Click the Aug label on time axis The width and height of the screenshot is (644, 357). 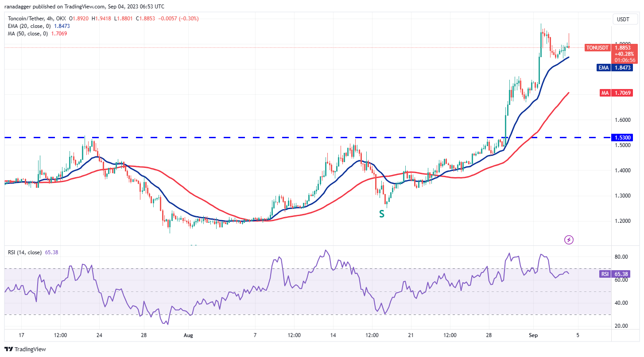189,336
